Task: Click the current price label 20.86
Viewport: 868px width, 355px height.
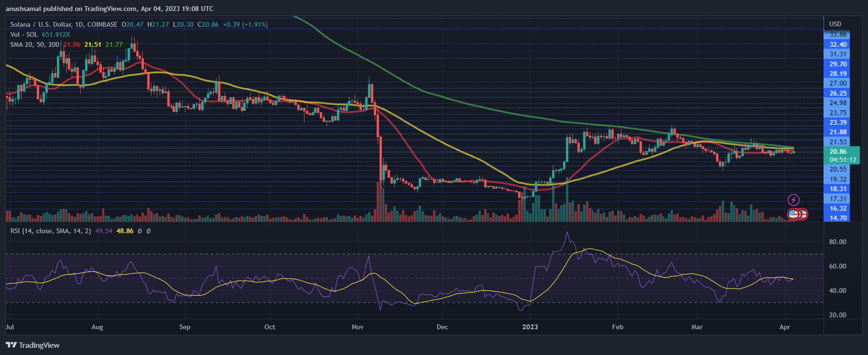Action: (x=838, y=151)
